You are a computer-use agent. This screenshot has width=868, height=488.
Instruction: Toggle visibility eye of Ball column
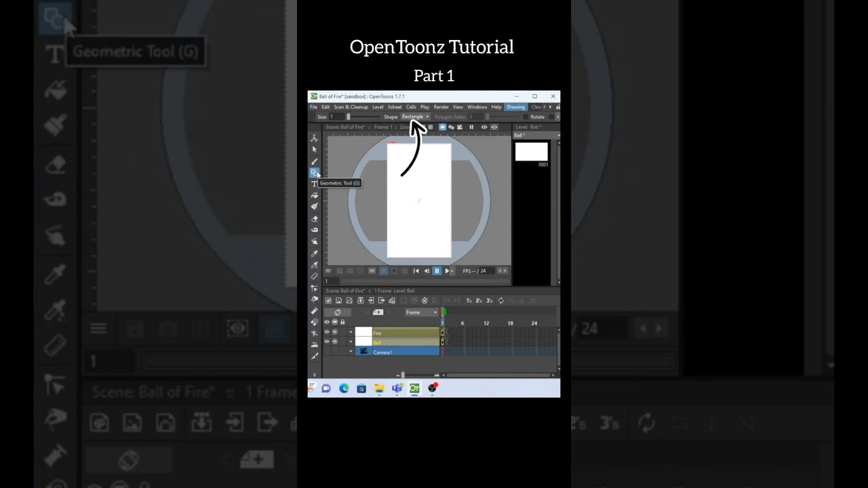pos(327,342)
